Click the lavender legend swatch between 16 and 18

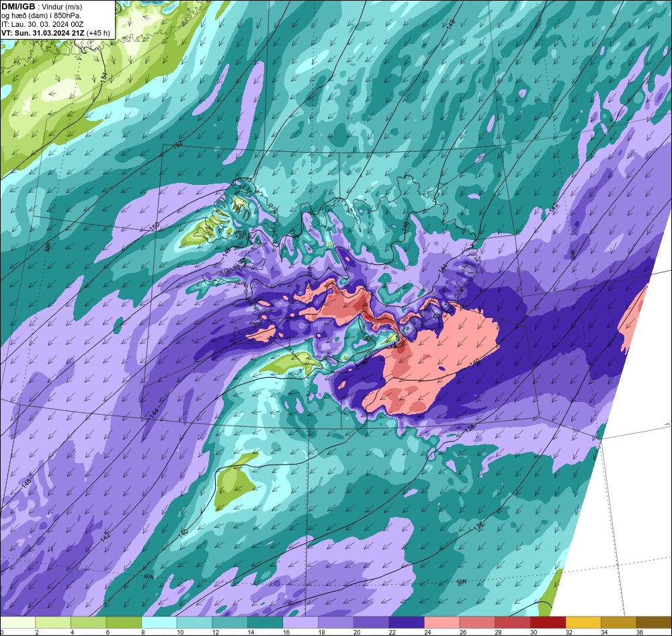(300, 623)
